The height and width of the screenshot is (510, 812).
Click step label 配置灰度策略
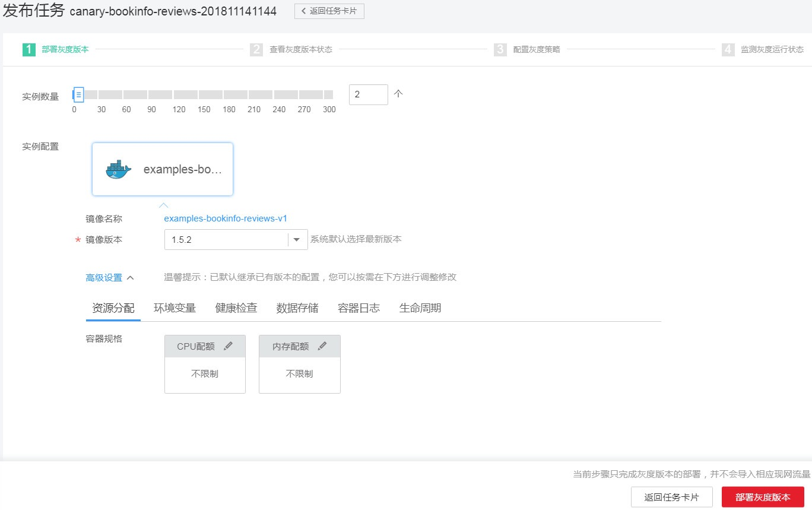[537, 49]
